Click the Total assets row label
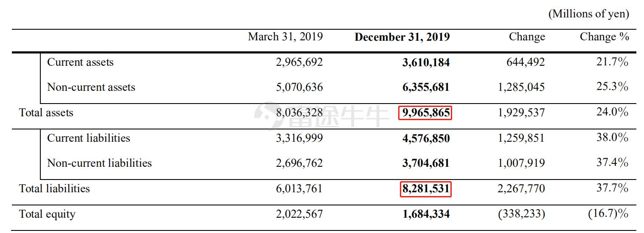Viewport: 644px width, 233px height. [46, 113]
